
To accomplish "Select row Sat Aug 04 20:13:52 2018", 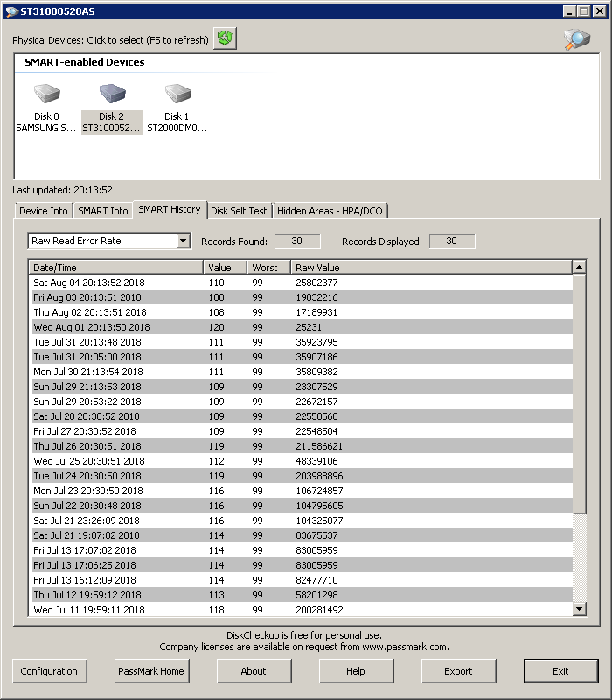I will pyautogui.click(x=301, y=283).
